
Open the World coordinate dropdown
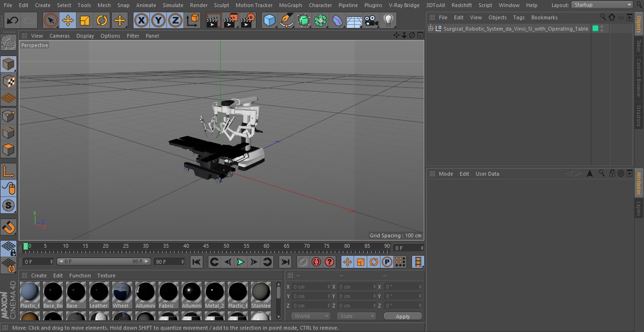pos(310,316)
